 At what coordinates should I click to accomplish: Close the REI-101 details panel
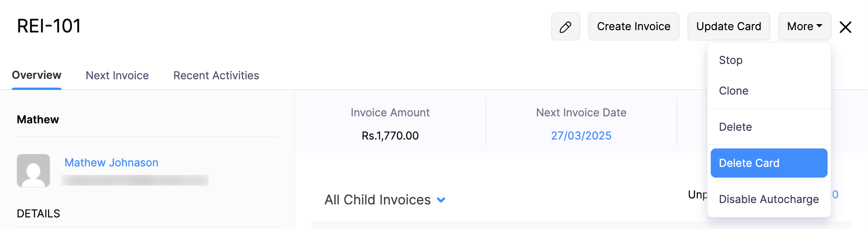pyautogui.click(x=845, y=27)
